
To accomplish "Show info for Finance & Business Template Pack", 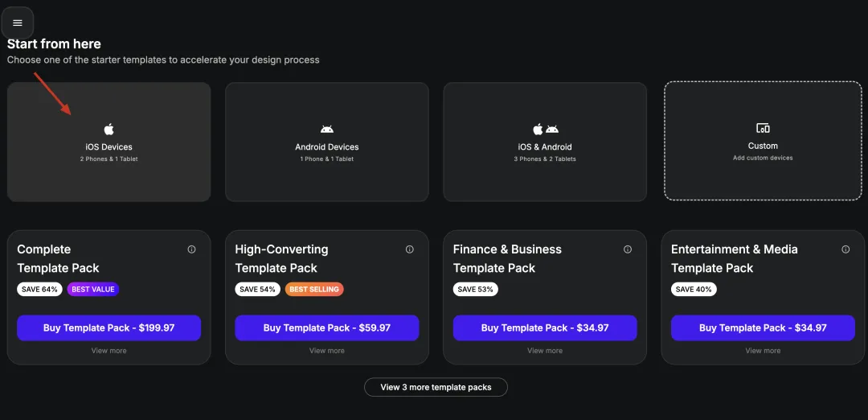I will point(628,249).
